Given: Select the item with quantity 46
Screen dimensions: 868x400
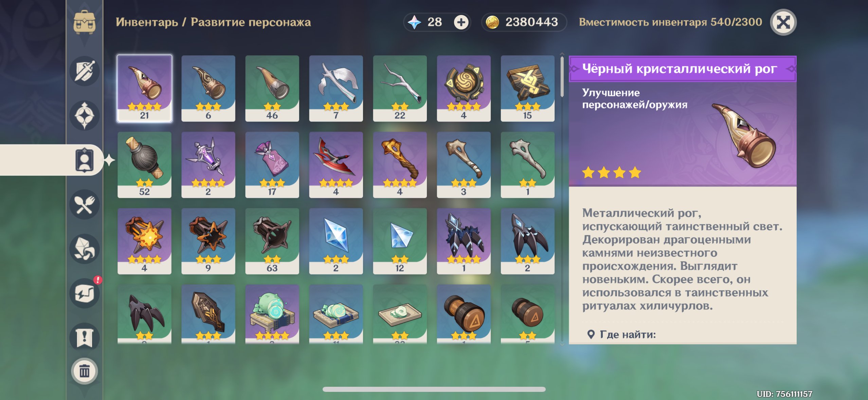Looking at the screenshot, I should (272, 88).
